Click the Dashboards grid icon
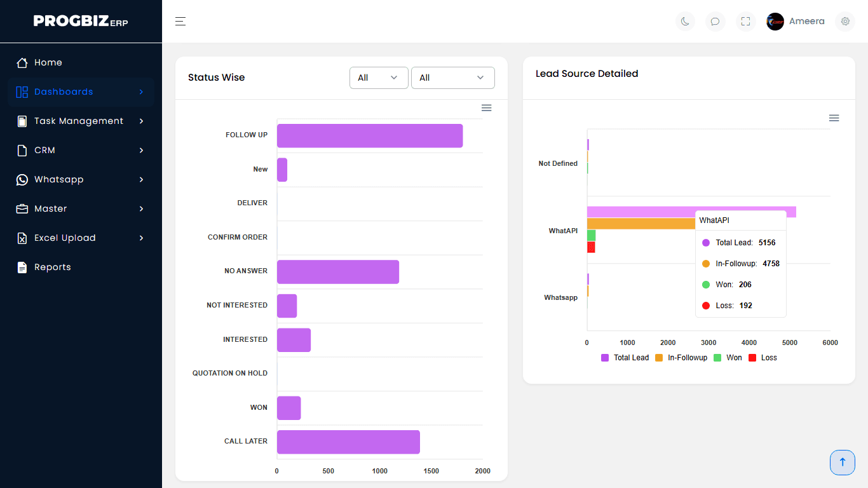The width and height of the screenshot is (868, 488). pyautogui.click(x=22, y=91)
